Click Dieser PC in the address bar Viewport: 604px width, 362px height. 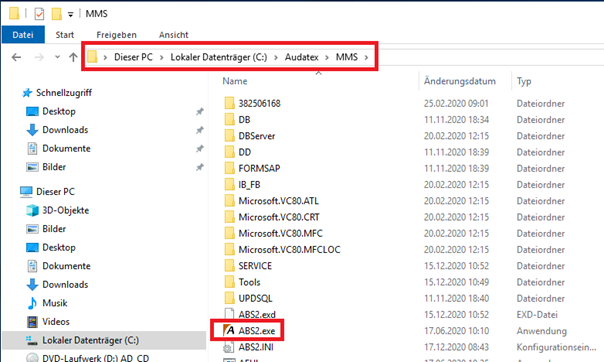(x=133, y=57)
